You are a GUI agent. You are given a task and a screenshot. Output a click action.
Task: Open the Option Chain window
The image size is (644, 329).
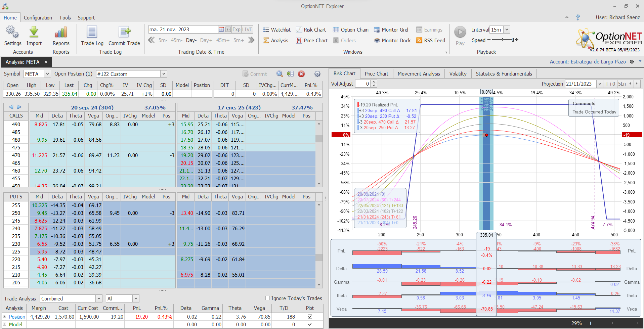coord(351,30)
